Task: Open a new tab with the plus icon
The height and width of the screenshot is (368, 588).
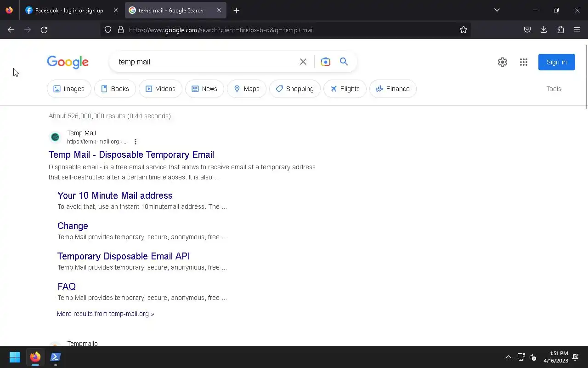Action: tap(237, 10)
